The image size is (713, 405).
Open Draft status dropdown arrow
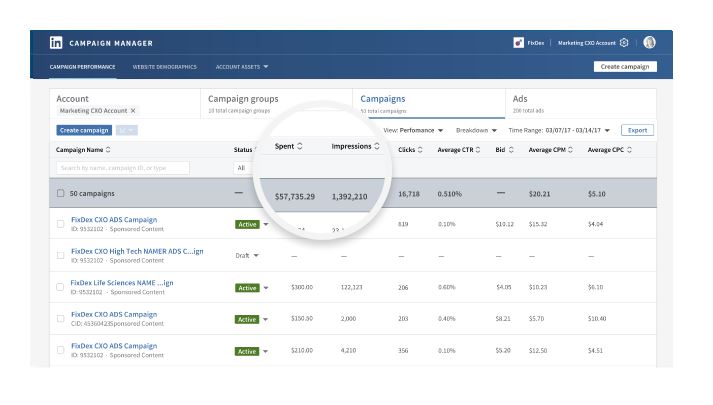256,255
